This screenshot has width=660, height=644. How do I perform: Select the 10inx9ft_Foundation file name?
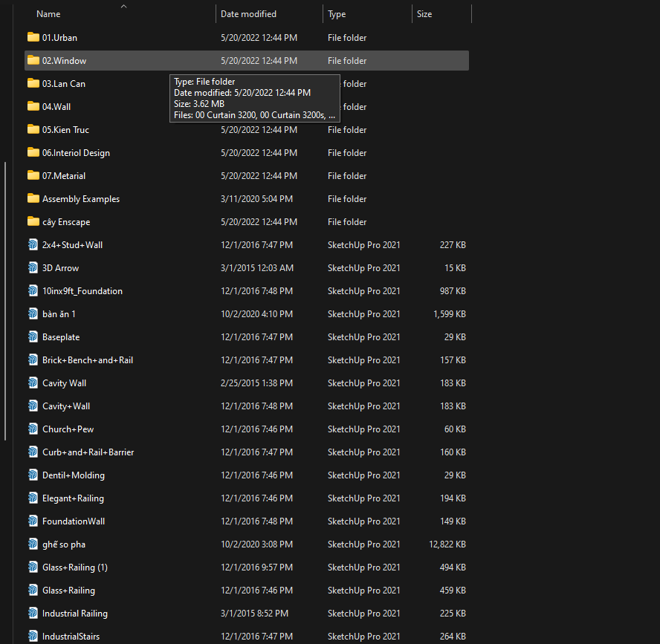click(x=82, y=291)
